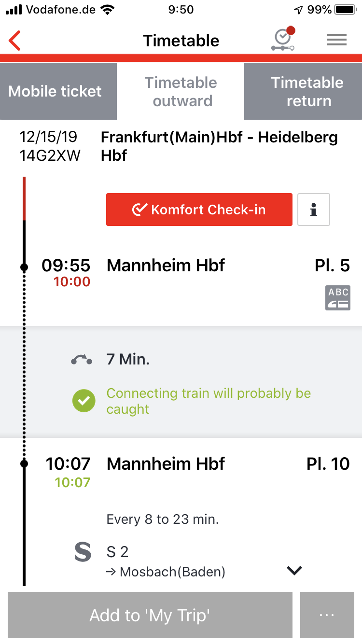Tap the Frankfurt(Main)Hbf - Heidelberg Hbf route title
The width and height of the screenshot is (362, 644).
point(220,147)
